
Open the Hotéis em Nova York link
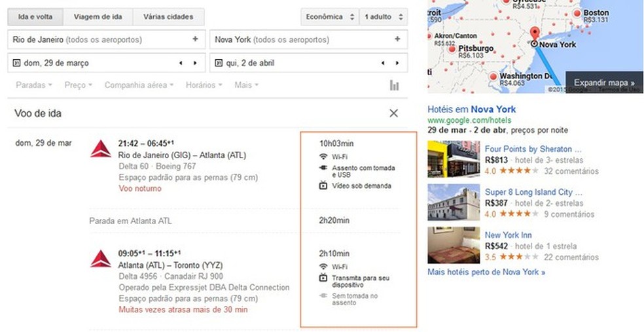[471, 109]
